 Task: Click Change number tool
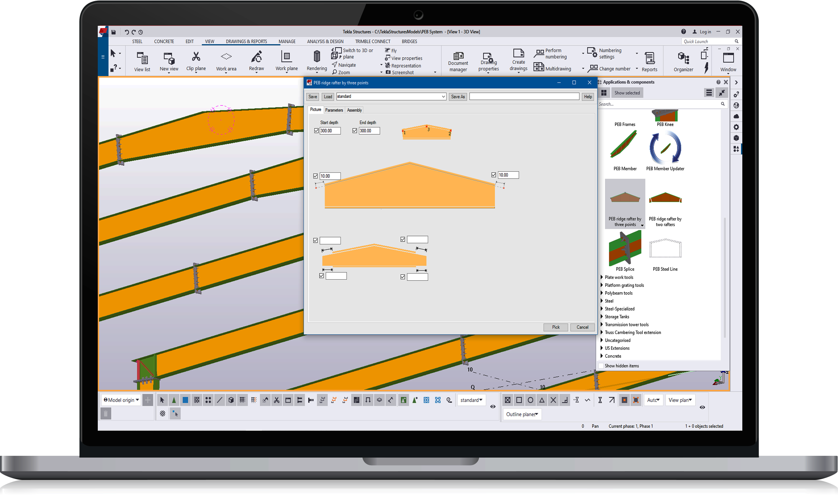pos(609,68)
